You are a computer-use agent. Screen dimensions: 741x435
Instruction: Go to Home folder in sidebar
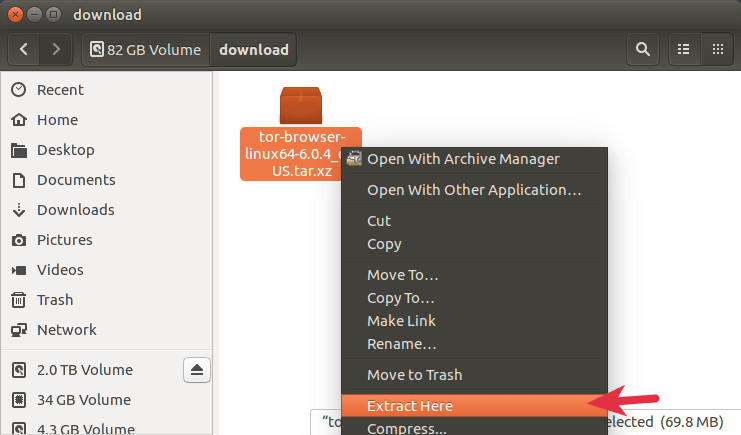click(x=57, y=120)
